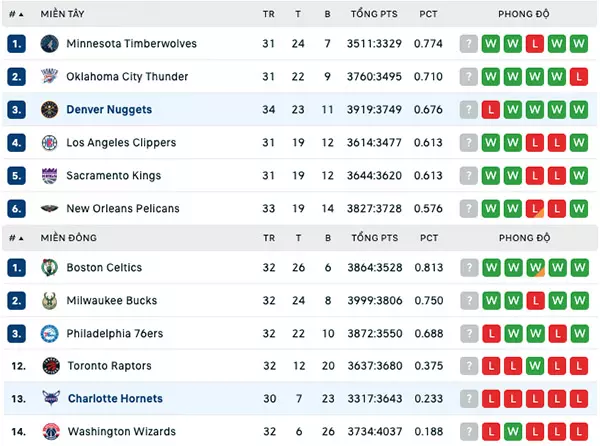Open the Charlotte Hornets team link

115,399
